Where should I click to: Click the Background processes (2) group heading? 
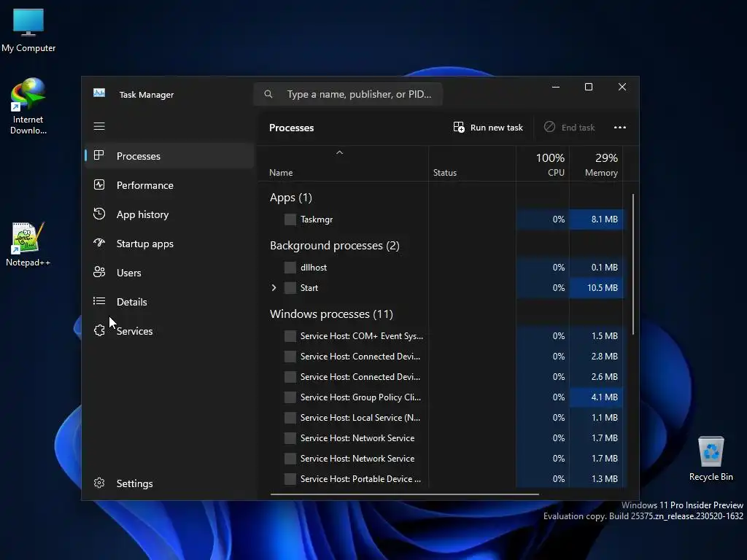334,246
